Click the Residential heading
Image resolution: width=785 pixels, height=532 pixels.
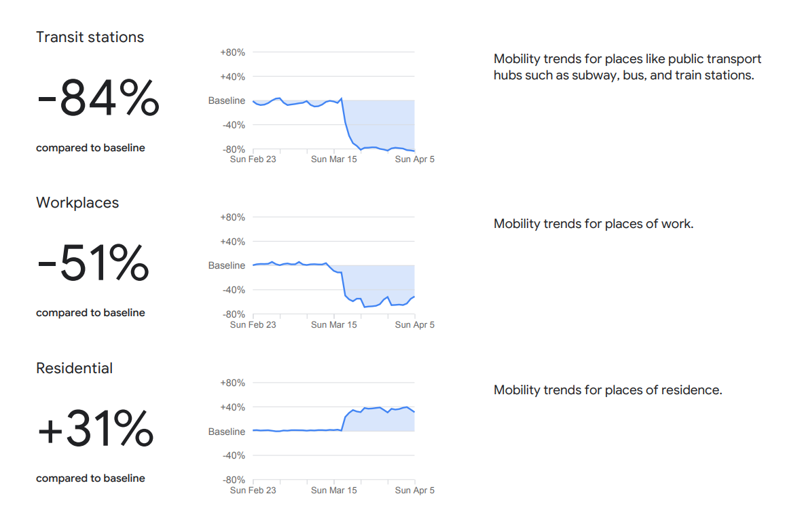(x=75, y=368)
